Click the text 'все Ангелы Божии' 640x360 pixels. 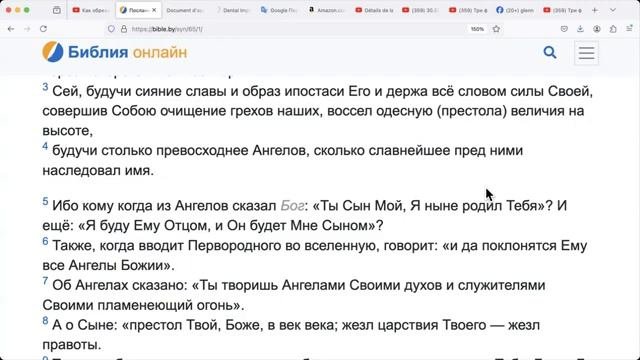[x=103, y=265]
